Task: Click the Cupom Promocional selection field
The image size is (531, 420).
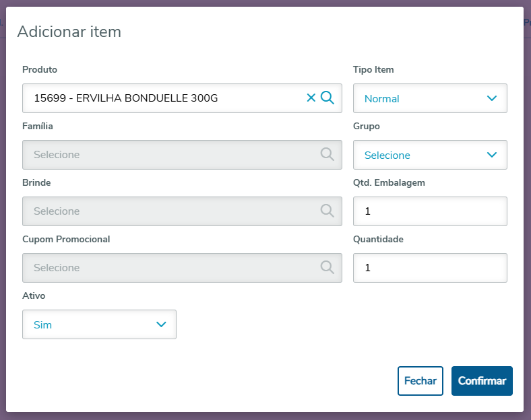Action: 168,268
